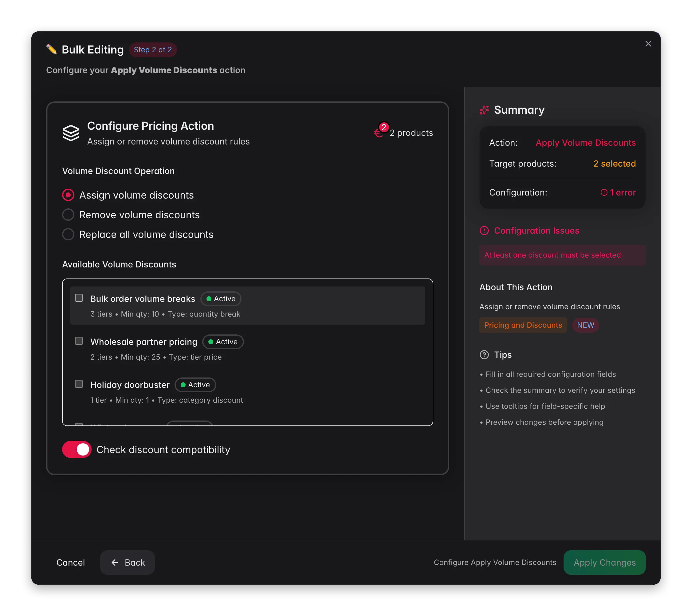The width and height of the screenshot is (692, 616).
Task: Click the '2 selected' target products value
Action: pyautogui.click(x=615, y=164)
